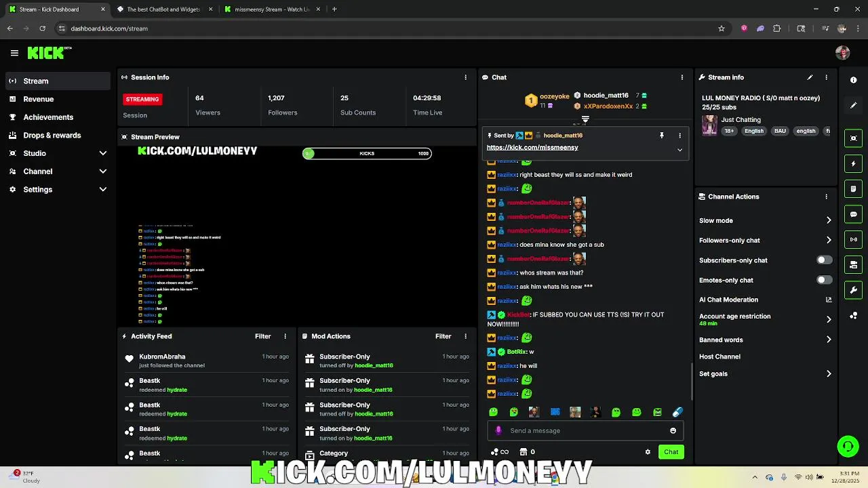Click the purple microphone icon in chat input
The height and width of the screenshot is (488, 868).
499,430
